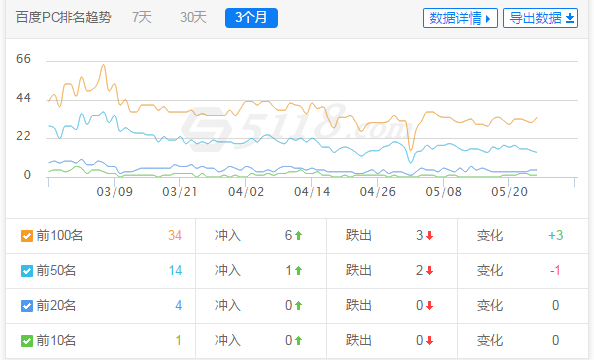Uncheck the 前50名 series checkbox

click(27, 271)
